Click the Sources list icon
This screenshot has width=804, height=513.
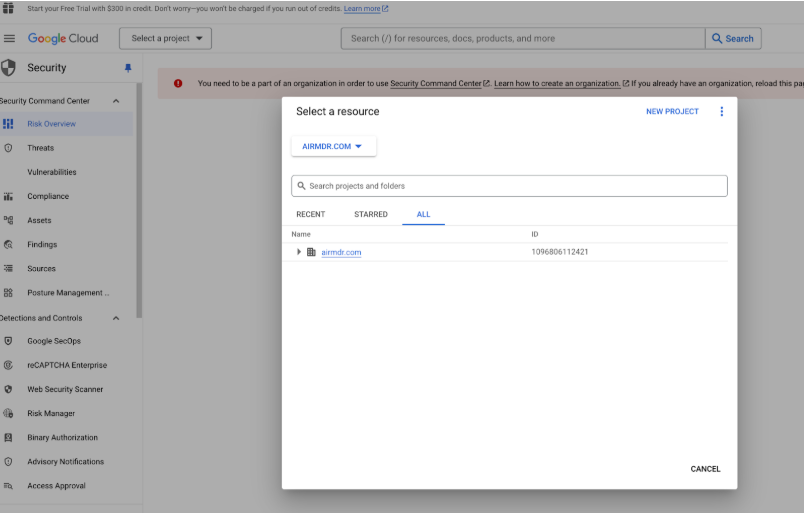coord(8,268)
